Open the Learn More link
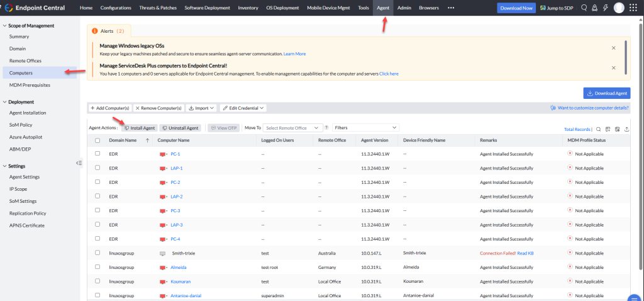The image size is (644, 301). point(294,54)
